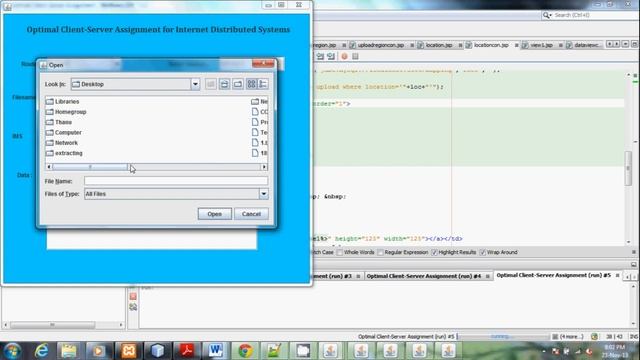
Task: Click file list right scroll arrow
Action: [x=264, y=167]
